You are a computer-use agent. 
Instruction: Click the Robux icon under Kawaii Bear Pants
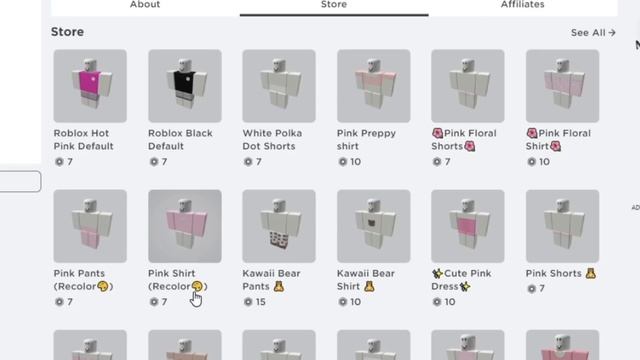click(248, 302)
